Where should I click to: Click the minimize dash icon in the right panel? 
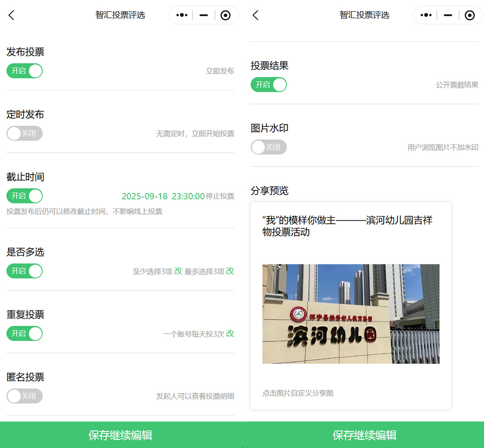tap(448, 15)
